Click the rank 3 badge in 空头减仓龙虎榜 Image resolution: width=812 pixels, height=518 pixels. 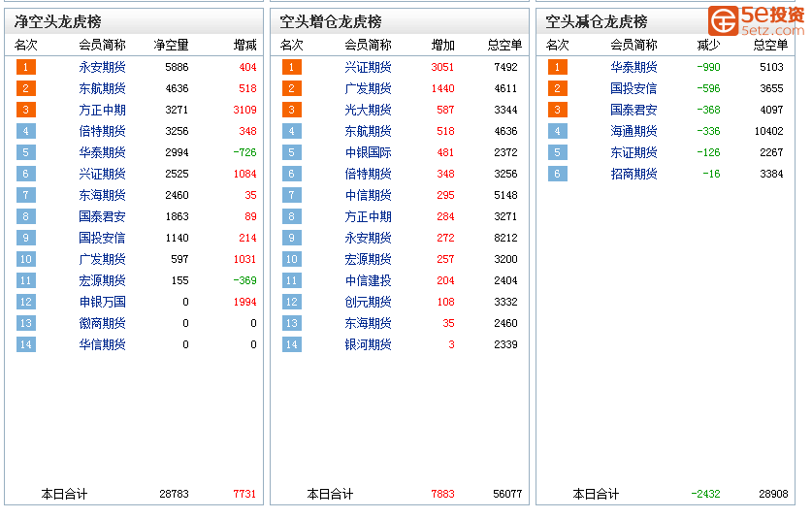pos(558,110)
